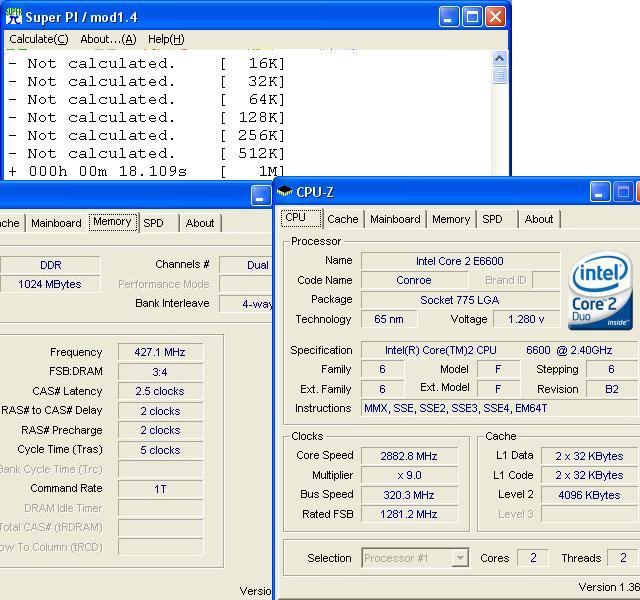Click the Super PI scrollbar up arrow
Image resolution: width=640 pixels, height=600 pixels.
tap(500, 59)
